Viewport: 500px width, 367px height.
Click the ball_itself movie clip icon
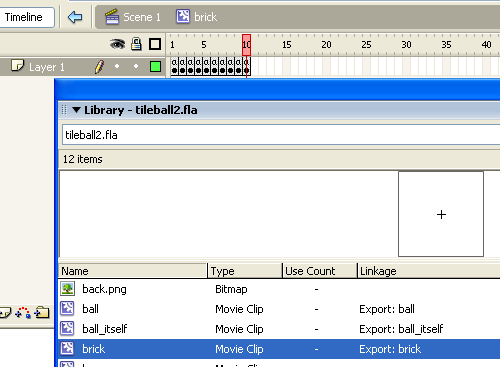pyautogui.click(x=67, y=328)
